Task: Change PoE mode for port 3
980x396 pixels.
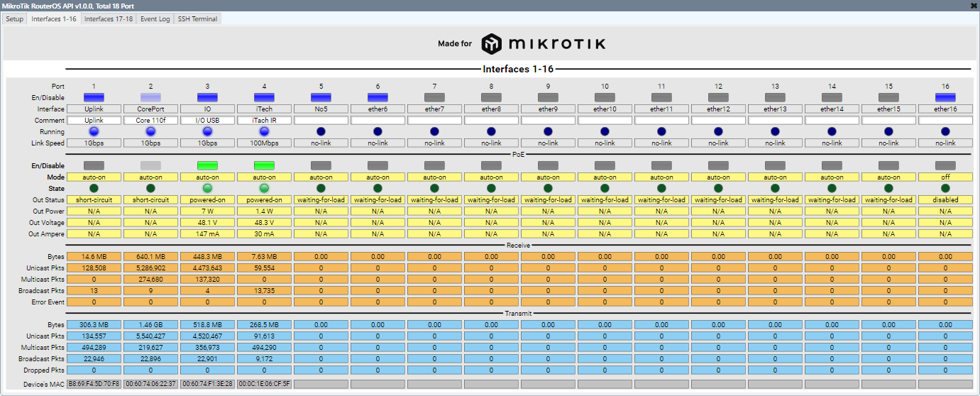Action: (207, 177)
